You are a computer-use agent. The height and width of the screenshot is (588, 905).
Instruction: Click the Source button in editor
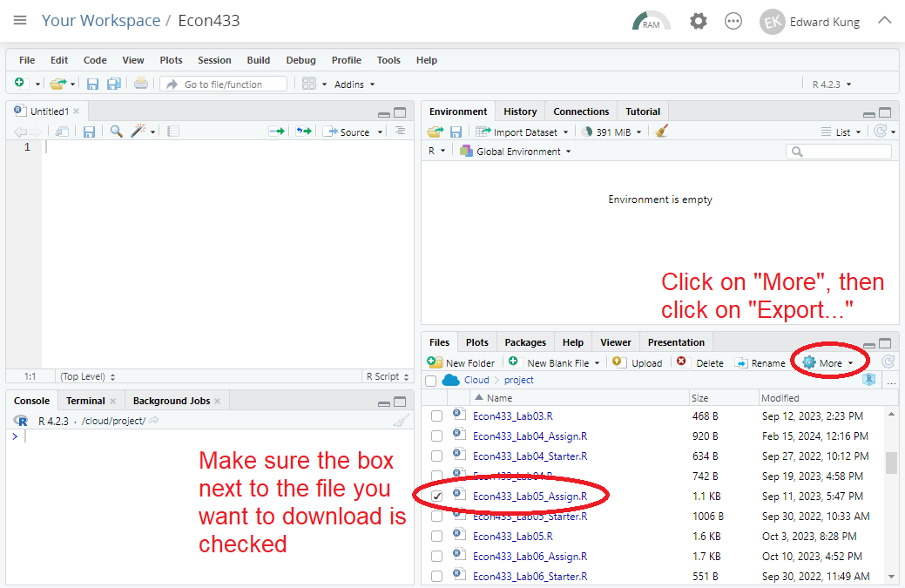347,132
